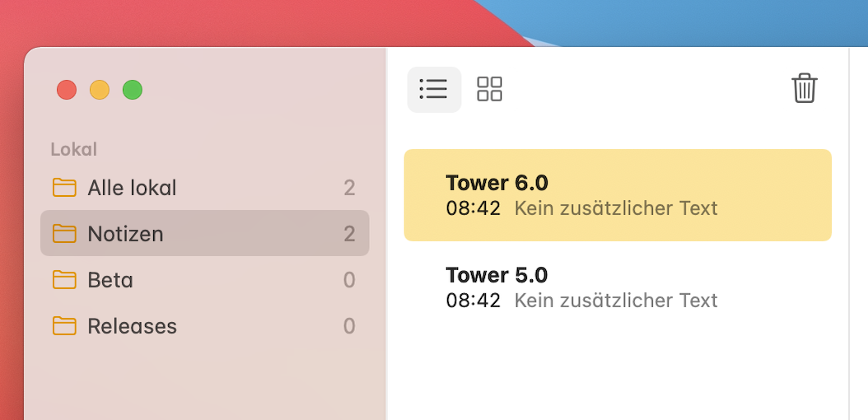This screenshot has width=868, height=420.
Task: Switch to list view
Action: click(434, 89)
